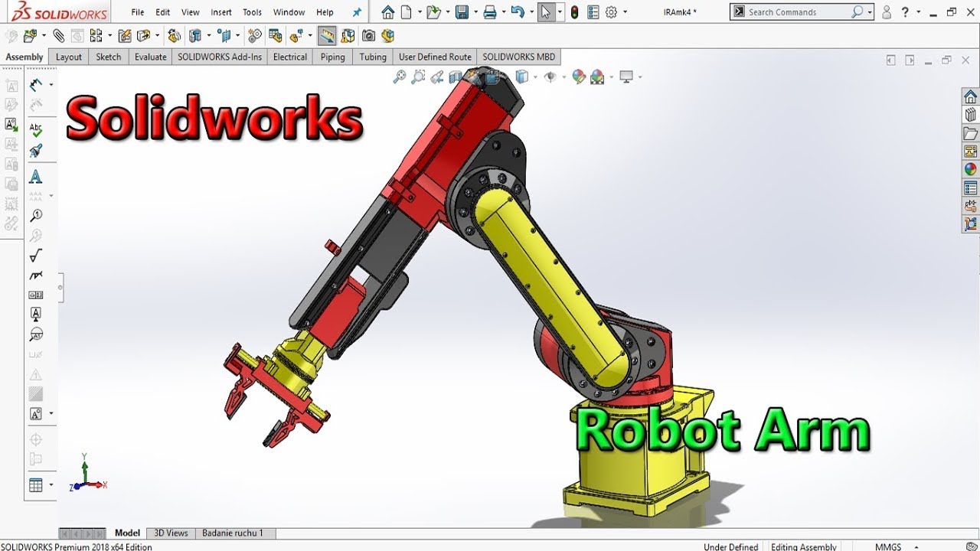Open the File menu

point(138,12)
